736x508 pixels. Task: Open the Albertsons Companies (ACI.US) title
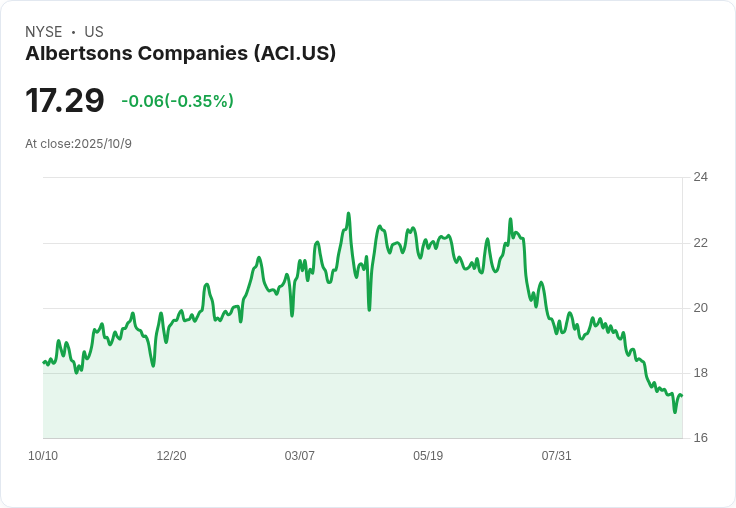180,53
